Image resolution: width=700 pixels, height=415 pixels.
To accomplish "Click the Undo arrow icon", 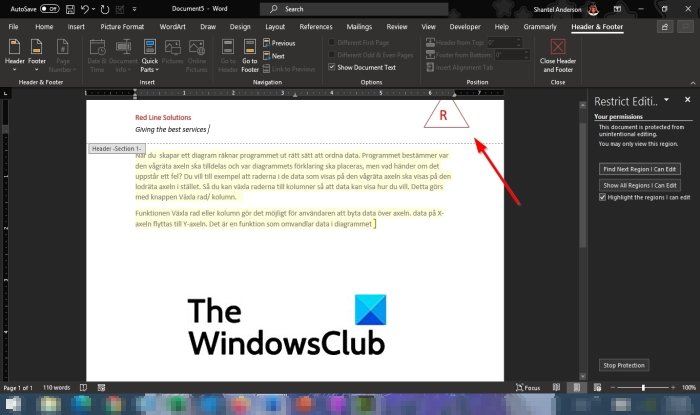I will [x=84, y=9].
